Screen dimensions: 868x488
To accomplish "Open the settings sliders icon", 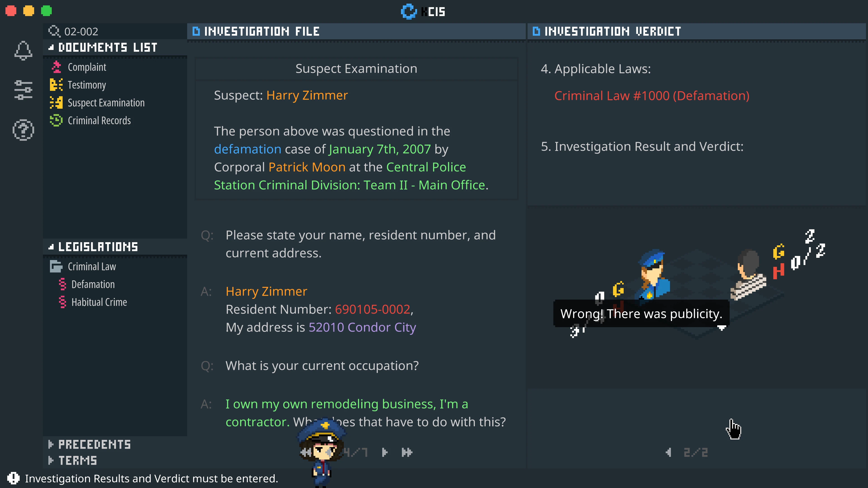I will point(23,89).
